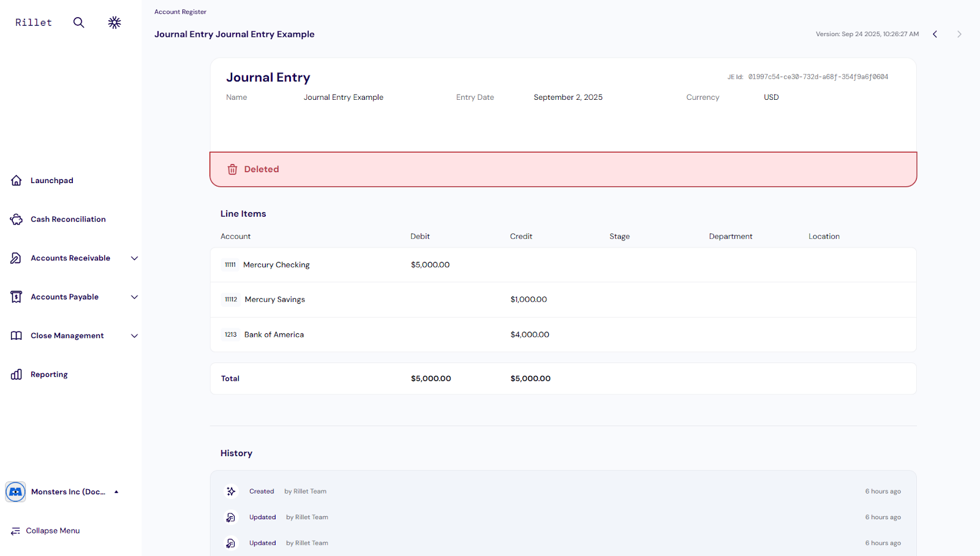Open the Reporting menu item
Screen dimensions: 980x556
pyautogui.click(x=49, y=375)
